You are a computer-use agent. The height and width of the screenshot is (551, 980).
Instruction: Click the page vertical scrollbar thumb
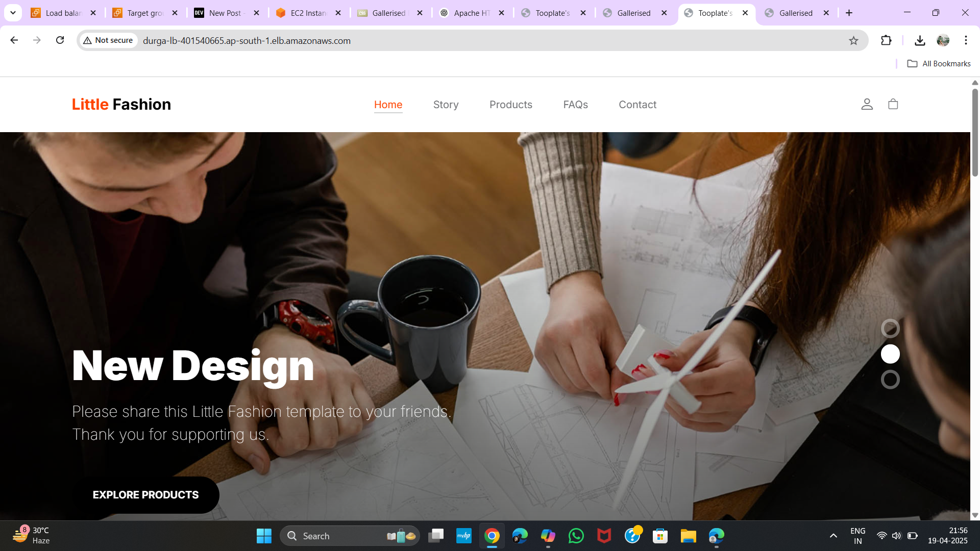click(x=975, y=133)
